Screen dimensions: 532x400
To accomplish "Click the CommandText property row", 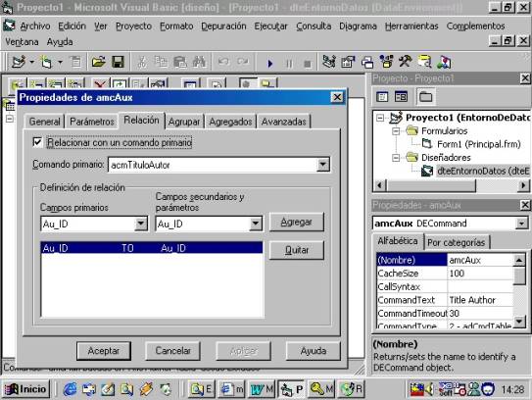I will click(x=445, y=300).
